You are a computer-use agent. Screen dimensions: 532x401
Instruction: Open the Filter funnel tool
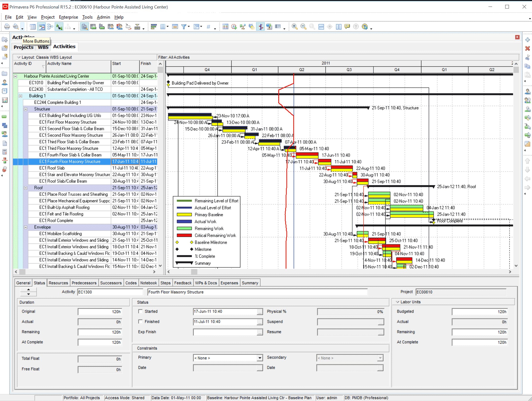pyautogui.click(x=184, y=27)
